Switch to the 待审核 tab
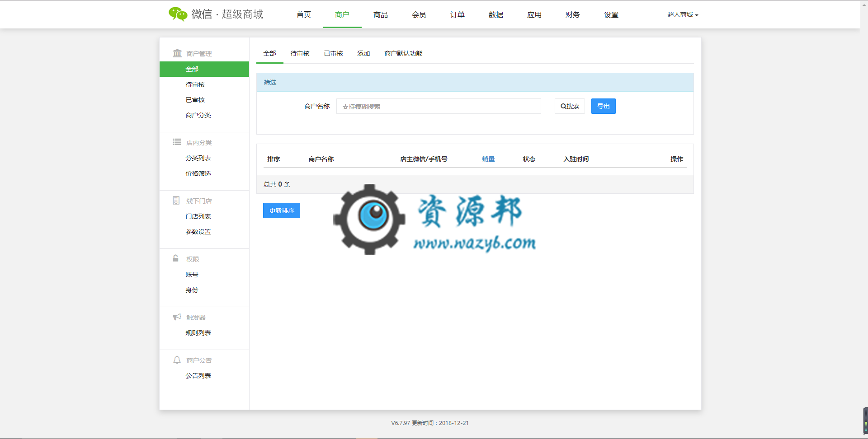The image size is (868, 439). coord(300,53)
